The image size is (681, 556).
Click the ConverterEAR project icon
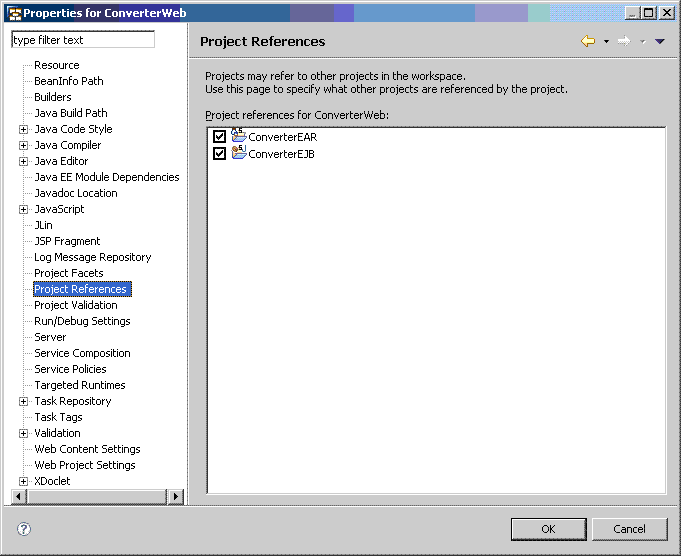tap(239, 136)
